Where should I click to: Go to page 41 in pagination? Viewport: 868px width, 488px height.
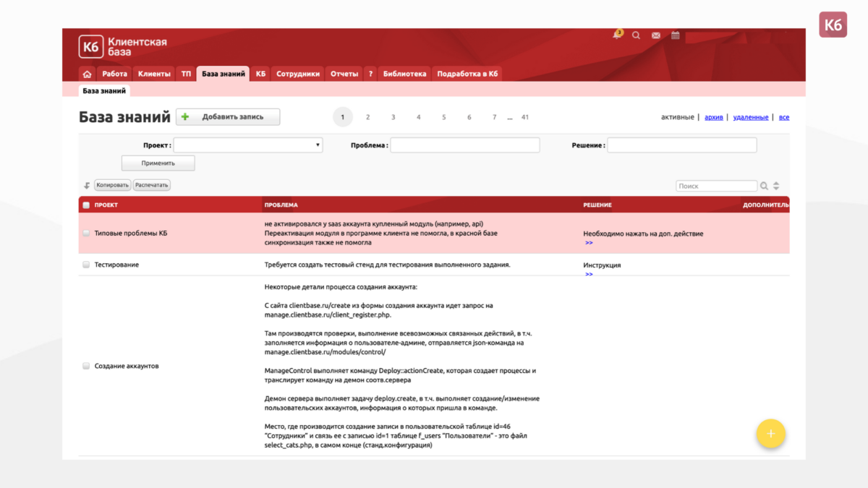coord(524,116)
